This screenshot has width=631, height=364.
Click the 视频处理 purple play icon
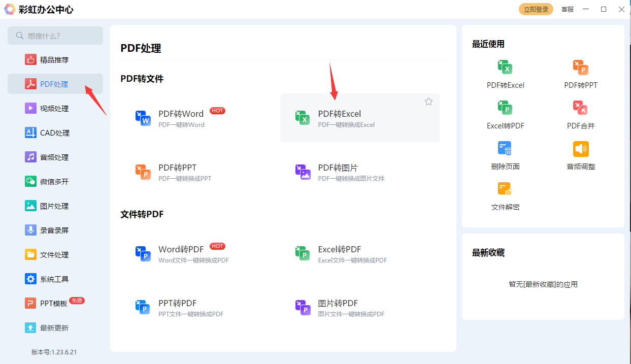point(30,109)
